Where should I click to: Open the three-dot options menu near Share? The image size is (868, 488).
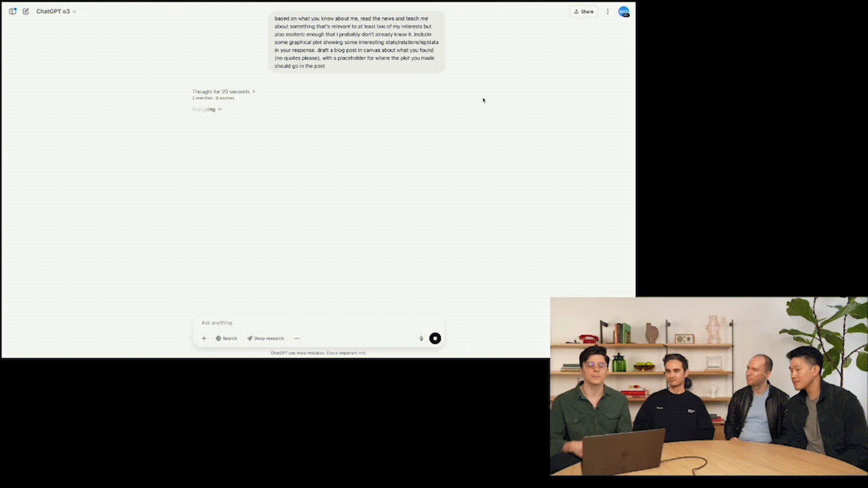[608, 11]
